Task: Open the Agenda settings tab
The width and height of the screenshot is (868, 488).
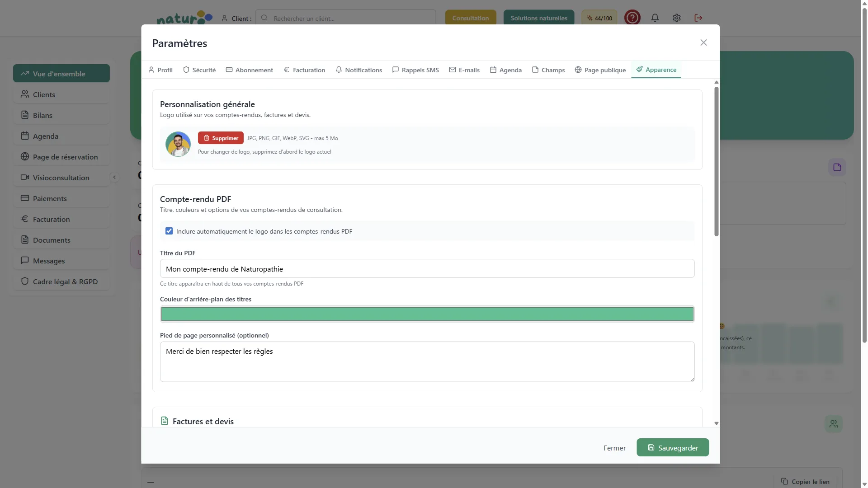Action: [506, 70]
